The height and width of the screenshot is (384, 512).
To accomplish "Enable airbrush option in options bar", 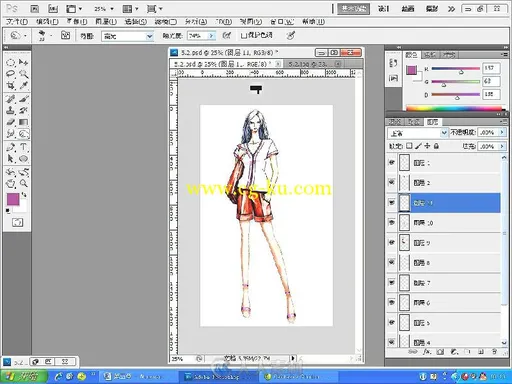I will [227, 35].
